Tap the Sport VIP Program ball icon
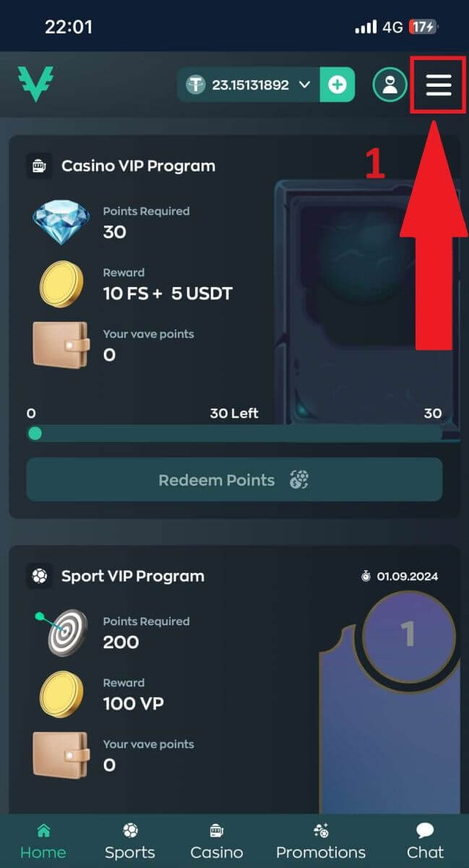Screen dimensions: 469x868 coord(39,576)
